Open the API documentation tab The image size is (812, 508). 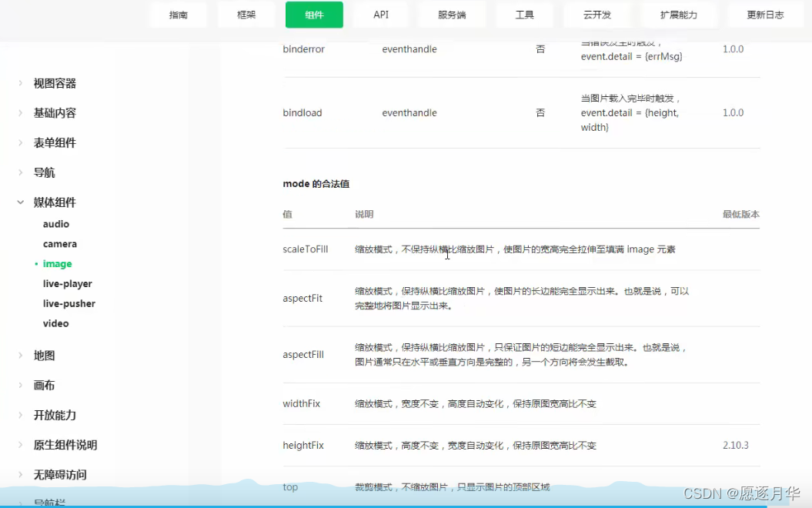coord(380,14)
